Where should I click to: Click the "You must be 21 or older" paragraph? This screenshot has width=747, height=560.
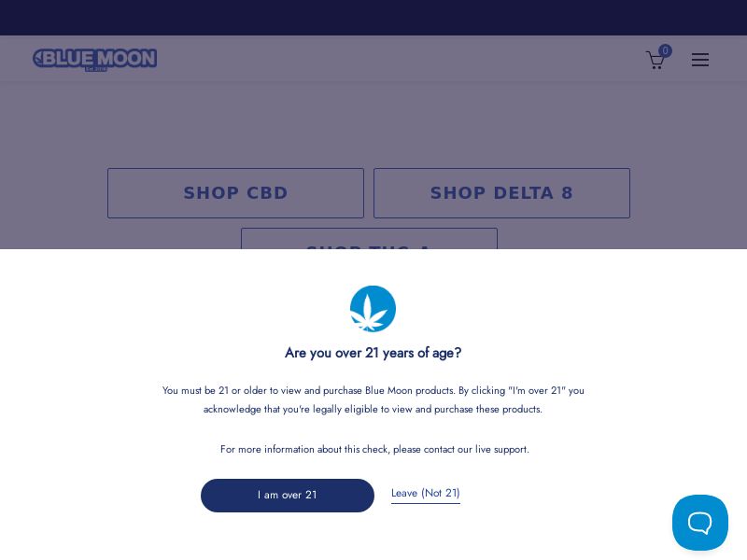373,399
